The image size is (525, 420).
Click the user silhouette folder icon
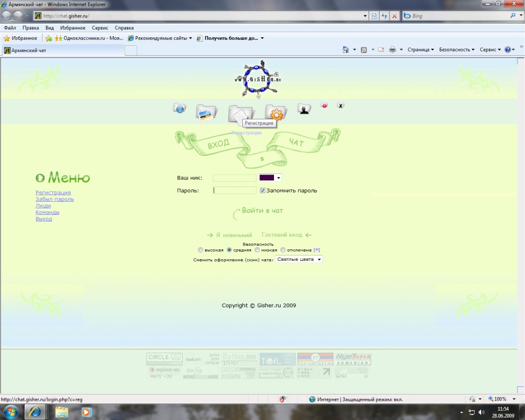tap(304, 109)
